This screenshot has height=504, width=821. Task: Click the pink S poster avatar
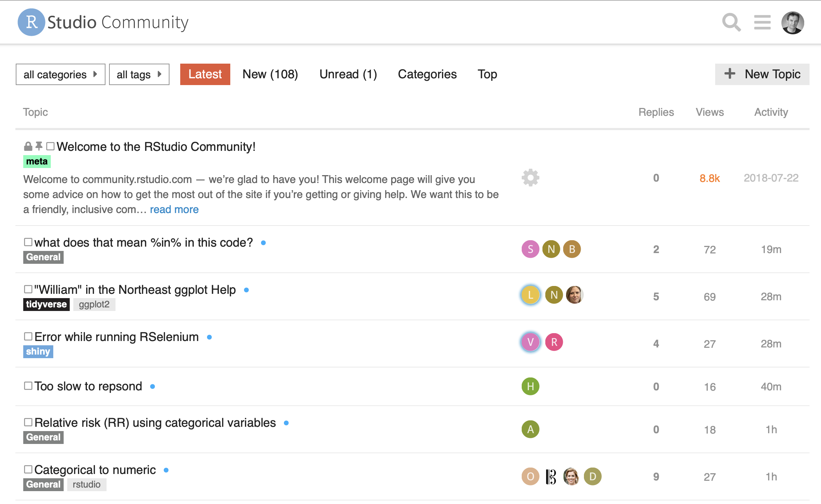click(530, 249)
